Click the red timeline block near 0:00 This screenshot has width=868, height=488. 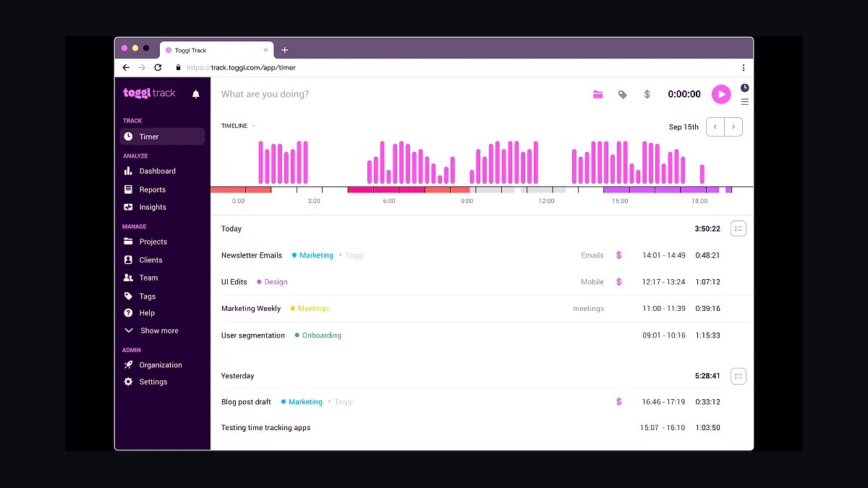[241, 190]
